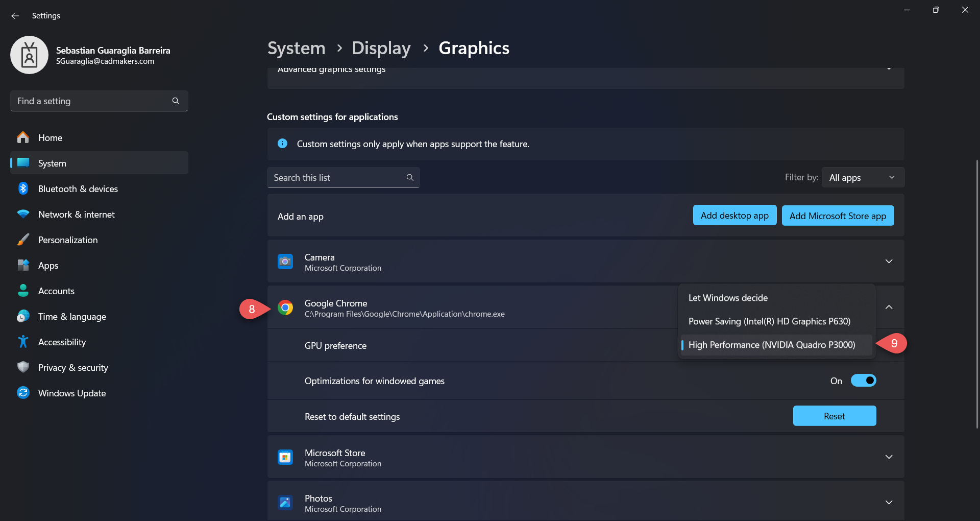Expand the Photos app settings chevron
980x521 pixels.
click(x=889, y=503)
